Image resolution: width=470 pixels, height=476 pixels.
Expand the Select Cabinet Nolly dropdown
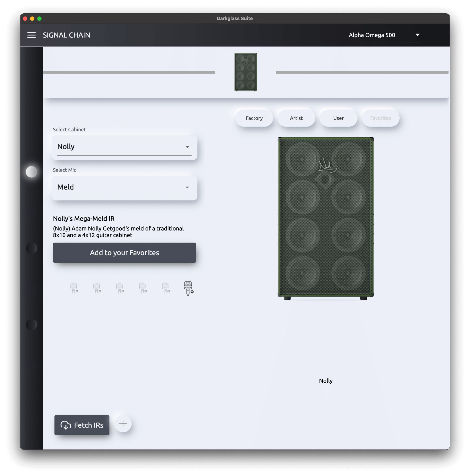tap(124, 147)
